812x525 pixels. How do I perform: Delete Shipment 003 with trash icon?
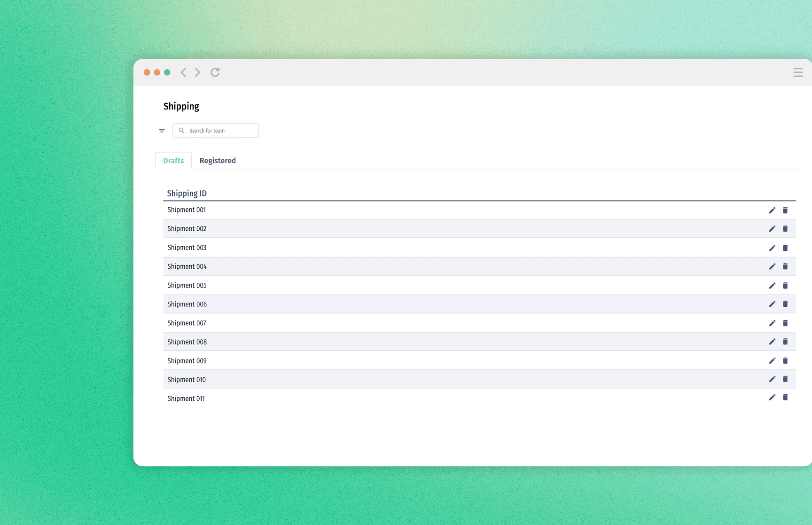785,248
